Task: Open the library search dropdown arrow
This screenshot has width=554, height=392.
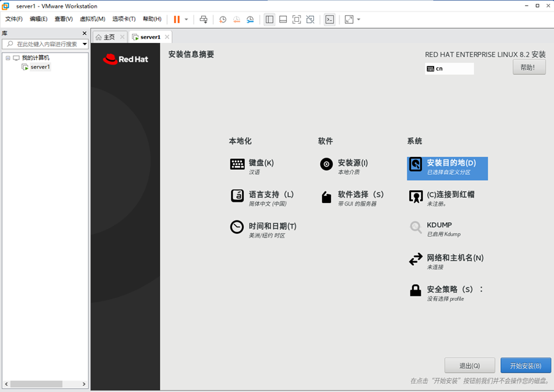Action: point(85,44)
